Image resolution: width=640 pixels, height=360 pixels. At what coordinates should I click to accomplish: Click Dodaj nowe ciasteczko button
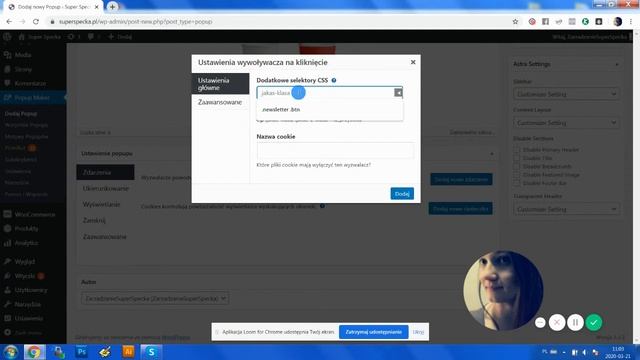coord(460,209)
